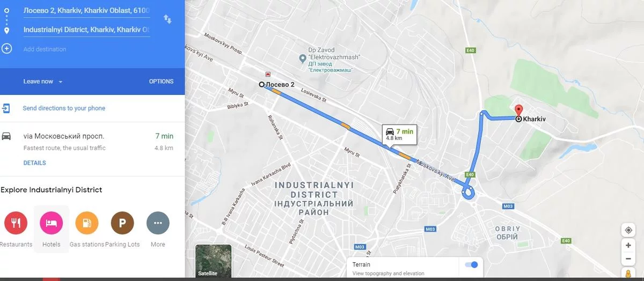Click the show my location button

click(628, 230)
